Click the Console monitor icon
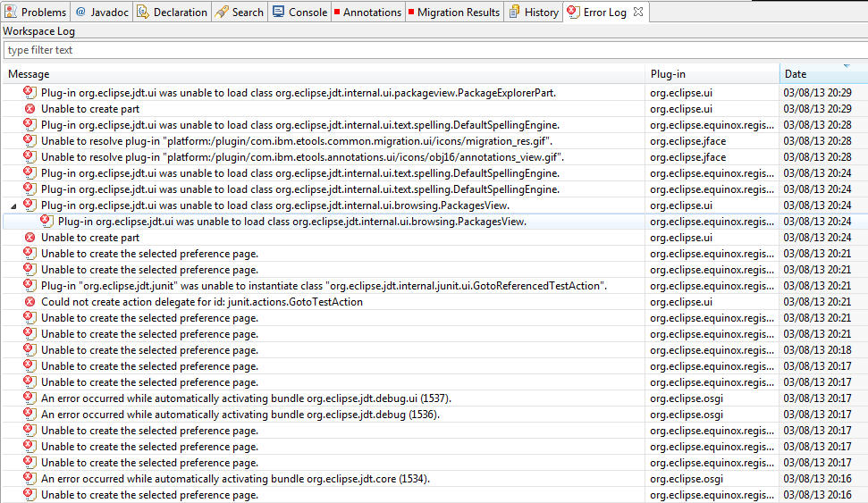 point(278,12)
